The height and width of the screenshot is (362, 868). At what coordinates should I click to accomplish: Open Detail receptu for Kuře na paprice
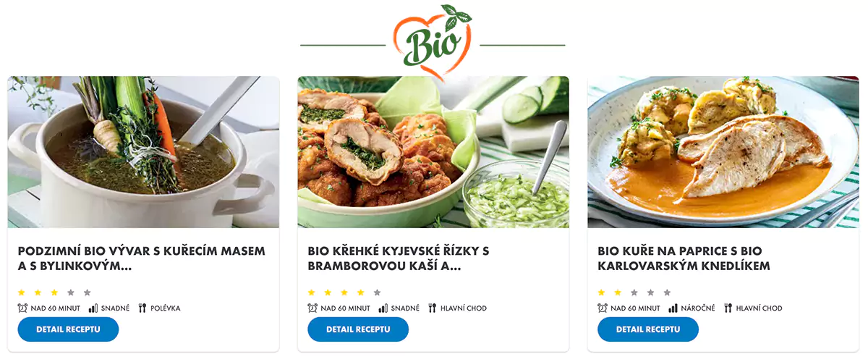pyautogui.click(x=648, y=329)
